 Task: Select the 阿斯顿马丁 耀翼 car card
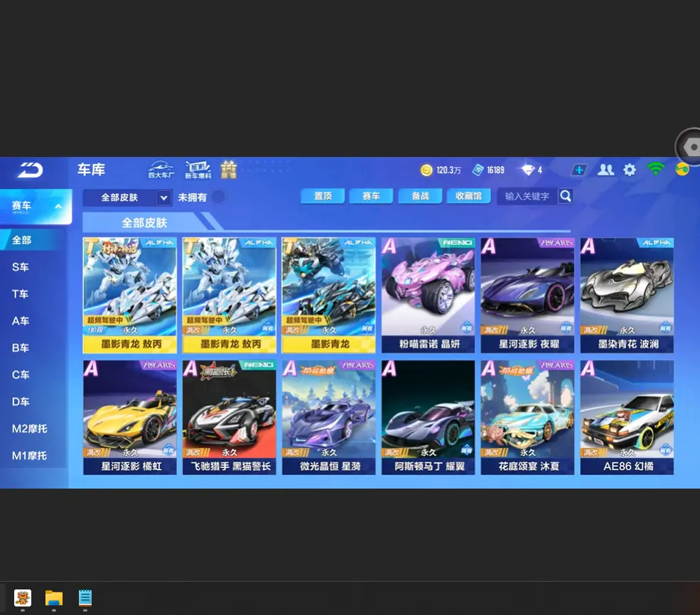[x=428, y=418]
